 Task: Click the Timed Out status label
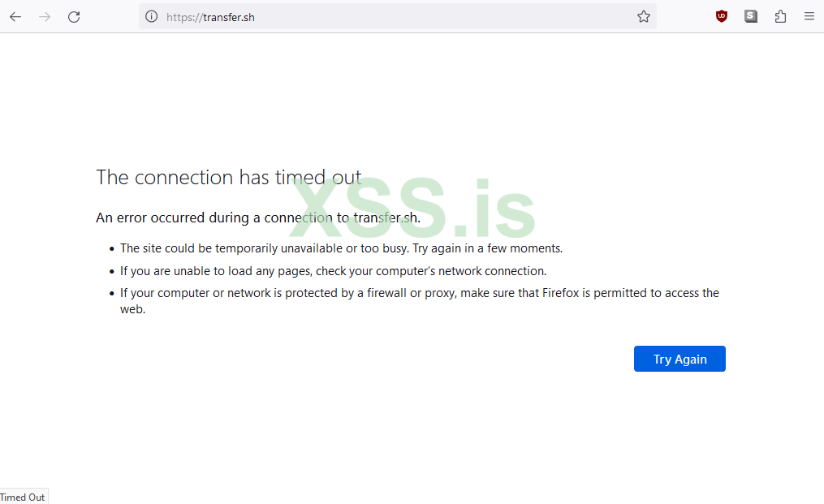pos(23,497)
